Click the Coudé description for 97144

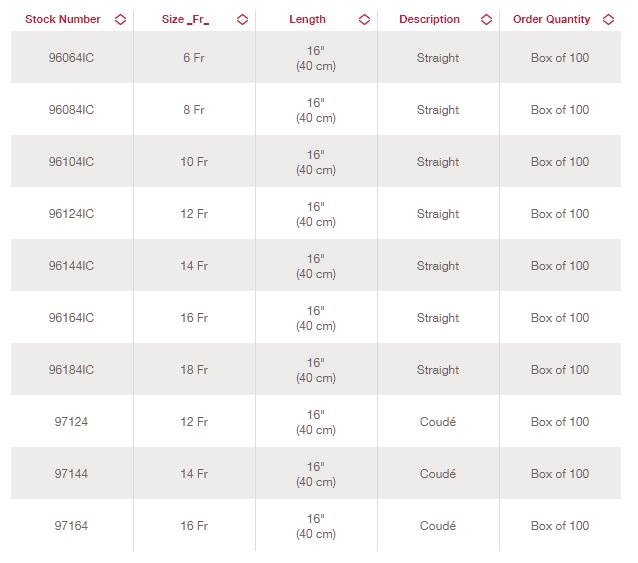tap(438, 474)
